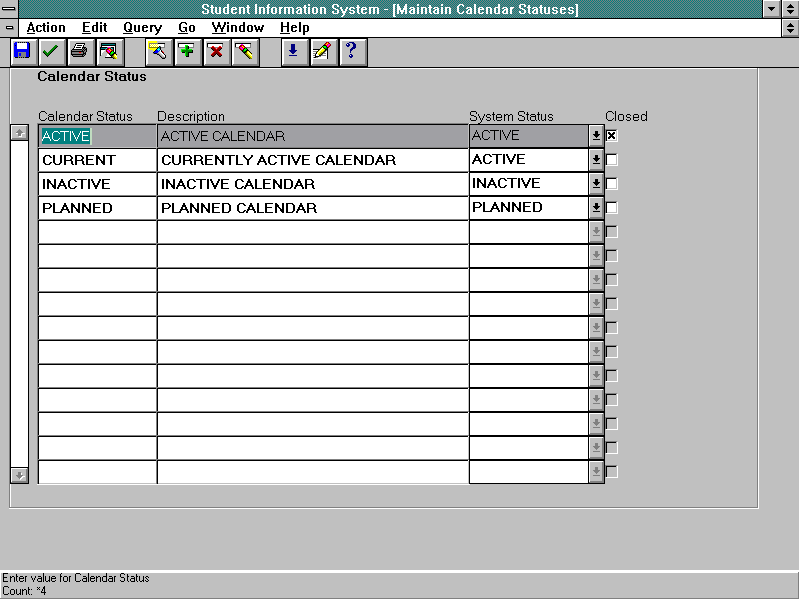The height and width of the screenshot is (599, 799).
Task: Click the INACTIVE CALENDAR description field
Action: 312,184
